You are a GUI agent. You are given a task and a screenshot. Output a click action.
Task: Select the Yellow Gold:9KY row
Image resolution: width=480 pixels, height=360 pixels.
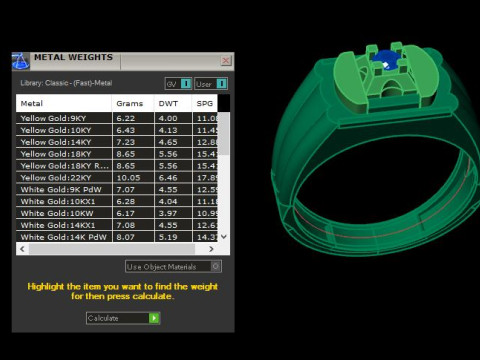[117, 118]
